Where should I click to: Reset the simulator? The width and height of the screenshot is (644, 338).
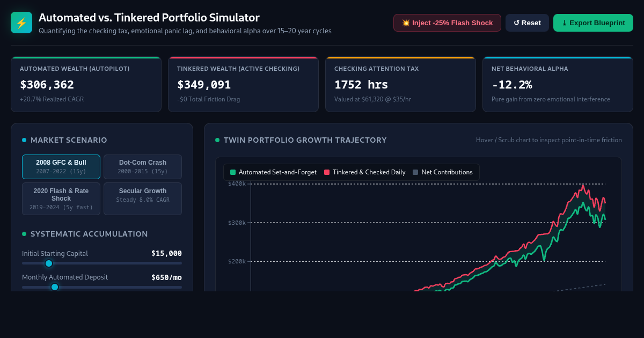527,23
